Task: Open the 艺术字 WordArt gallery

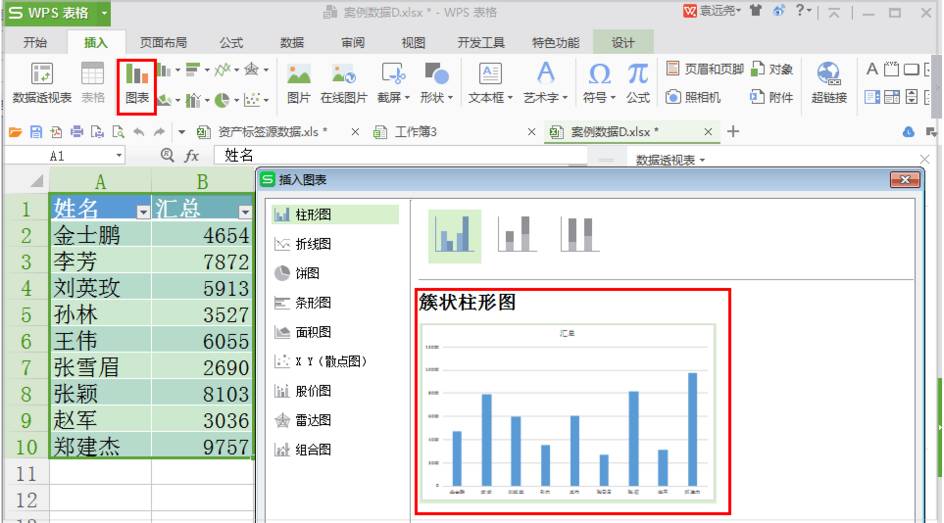Action: click(545, 83)
